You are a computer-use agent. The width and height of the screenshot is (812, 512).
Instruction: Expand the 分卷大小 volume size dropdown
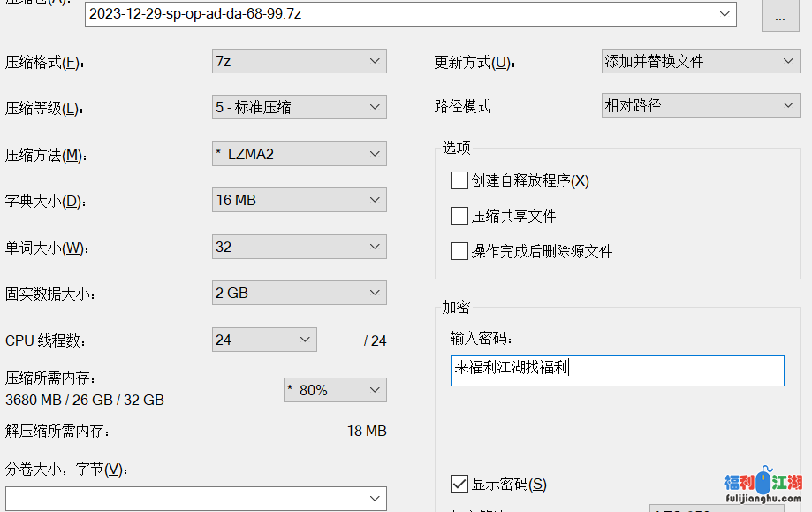(195, 499)
